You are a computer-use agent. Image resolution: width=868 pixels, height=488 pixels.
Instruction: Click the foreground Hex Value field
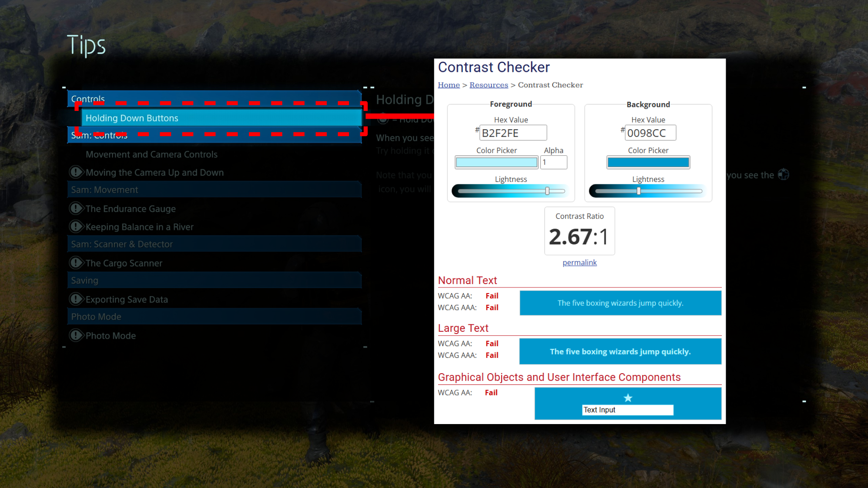(513, 133)
